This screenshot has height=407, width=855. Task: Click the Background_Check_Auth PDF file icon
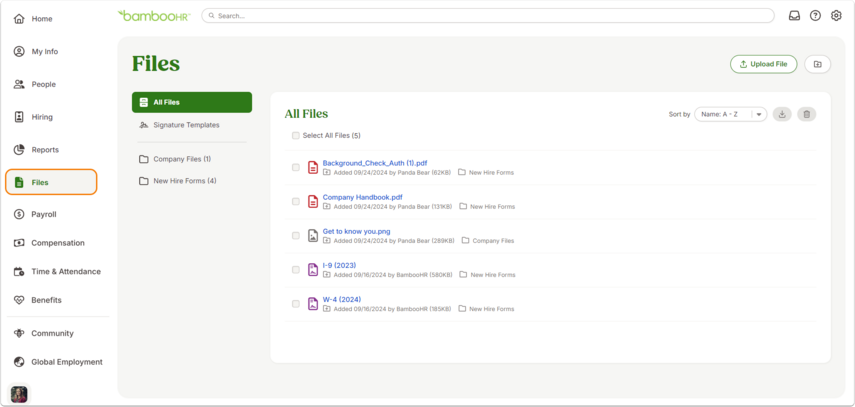[x=313, y=167]
